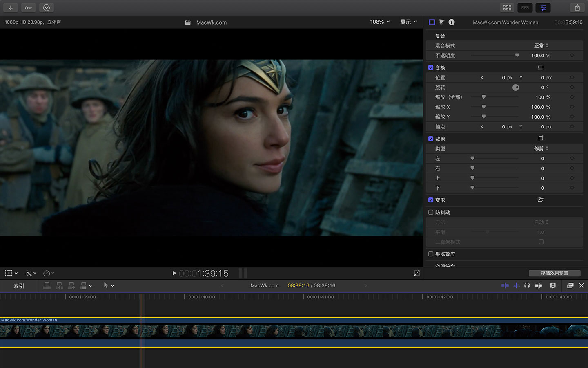The width and height of the screenshot is (588, 368).
Task: Click the Scale Y 100.0 % value
Action: click(x=541, y=117)
